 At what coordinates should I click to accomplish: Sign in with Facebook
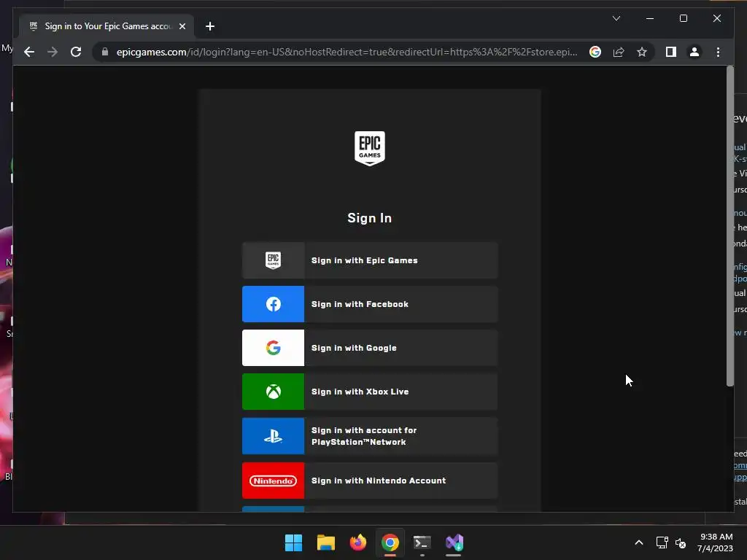click(370, 304)
